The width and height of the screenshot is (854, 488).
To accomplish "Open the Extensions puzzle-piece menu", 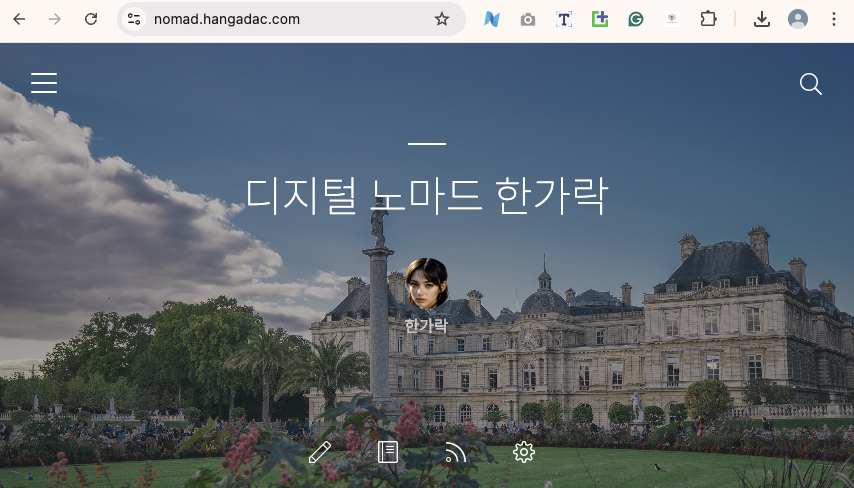I will (707, 19).
